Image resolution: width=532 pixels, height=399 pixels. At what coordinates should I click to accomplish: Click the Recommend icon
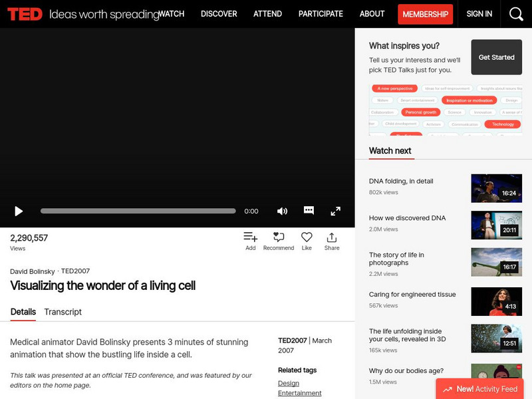279,237
